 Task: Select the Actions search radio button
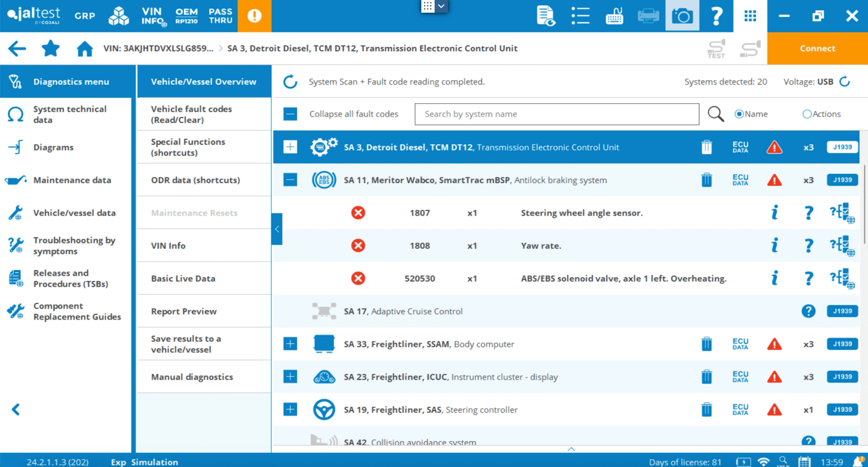(x=807, y=114)
